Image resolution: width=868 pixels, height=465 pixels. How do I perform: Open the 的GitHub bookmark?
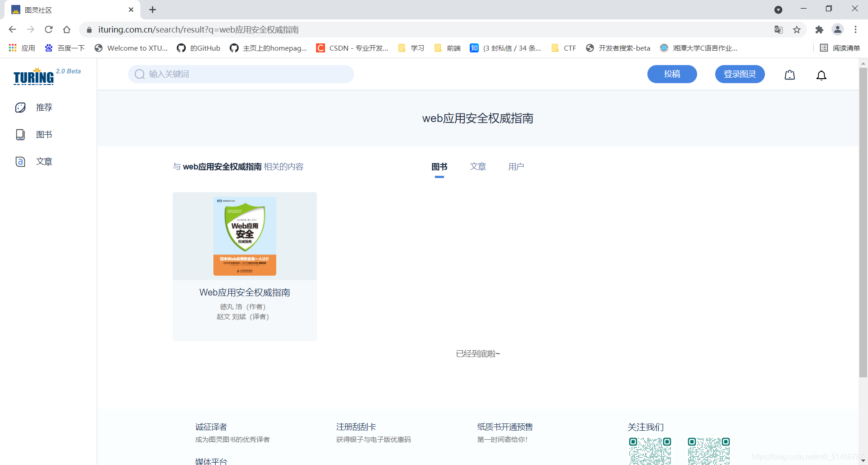point(198,48)
